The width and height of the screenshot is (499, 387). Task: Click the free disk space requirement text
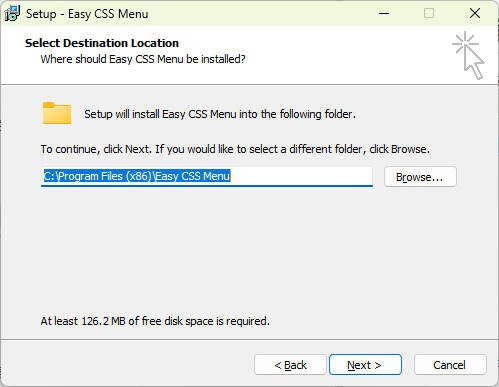point(155,321)
